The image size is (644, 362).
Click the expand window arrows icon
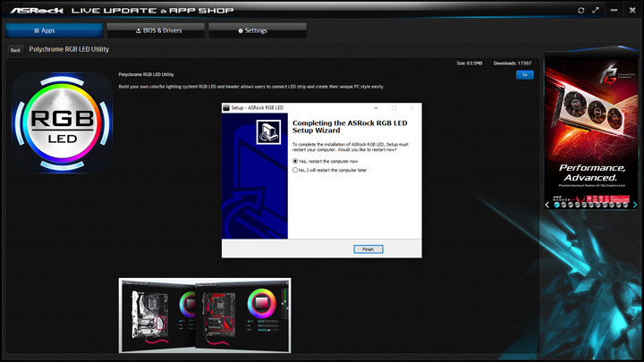coord(596,10)
